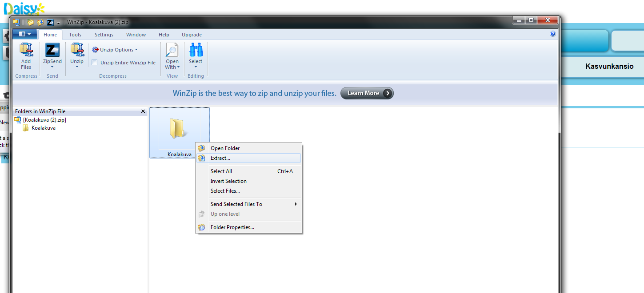Minimize the WinZip window

[x=519, y=20]
